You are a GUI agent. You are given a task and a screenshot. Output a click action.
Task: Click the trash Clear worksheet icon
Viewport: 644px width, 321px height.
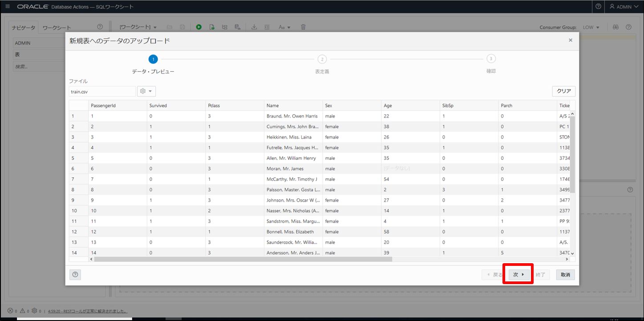coord(303,27)
